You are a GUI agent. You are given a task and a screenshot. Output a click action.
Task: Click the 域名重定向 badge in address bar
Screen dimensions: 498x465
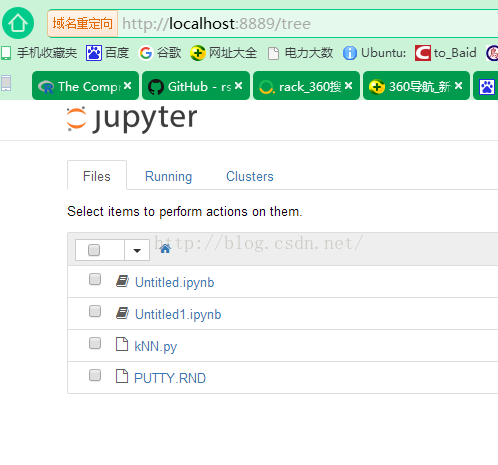[x=82, y=23]
